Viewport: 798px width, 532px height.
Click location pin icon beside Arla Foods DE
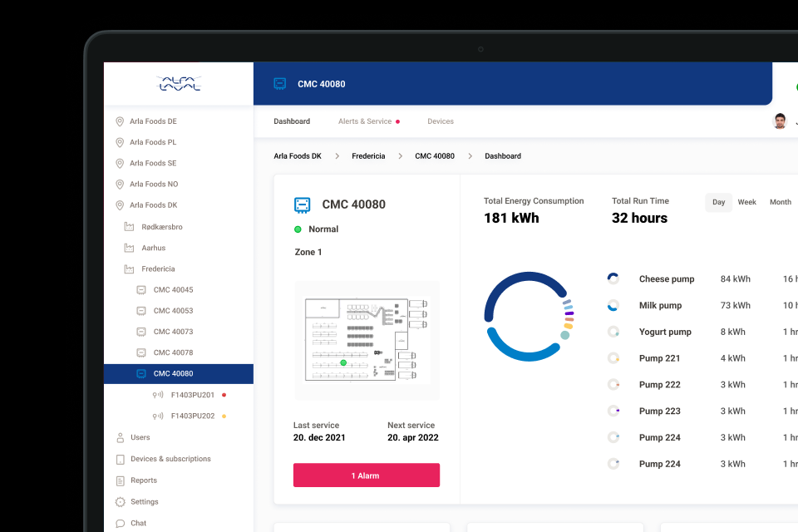(120, 121)
